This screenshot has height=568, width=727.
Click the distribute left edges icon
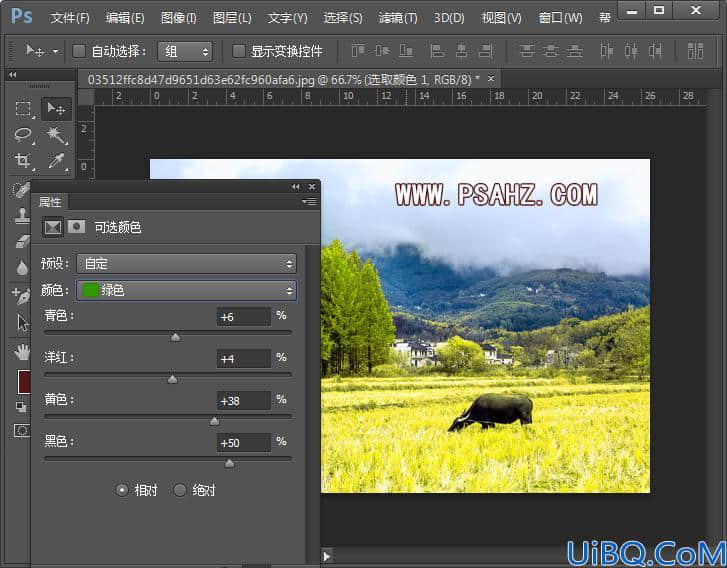606,51
